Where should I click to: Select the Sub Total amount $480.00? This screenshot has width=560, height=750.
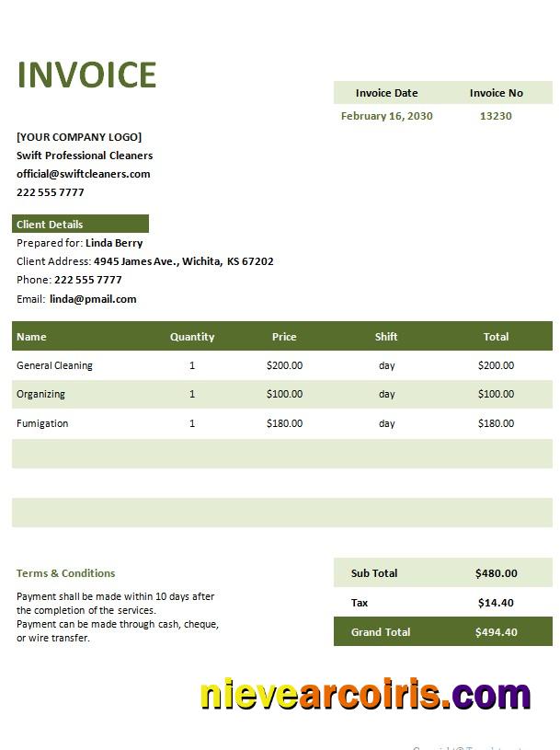[496, 573]
